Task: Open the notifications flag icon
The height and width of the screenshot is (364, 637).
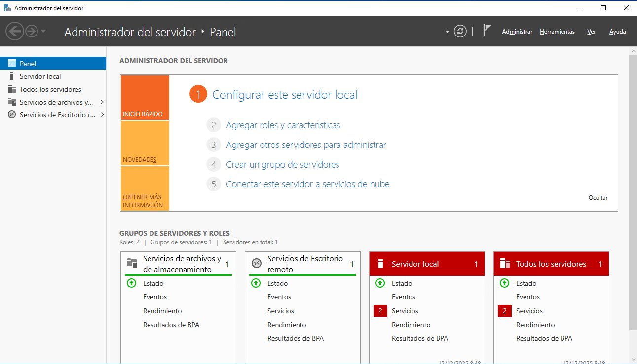Action: 487,31
